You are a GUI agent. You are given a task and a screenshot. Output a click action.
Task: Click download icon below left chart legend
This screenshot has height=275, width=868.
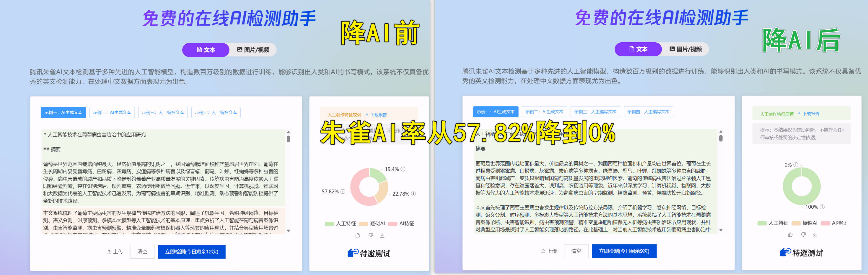click(x=382, y=235)
